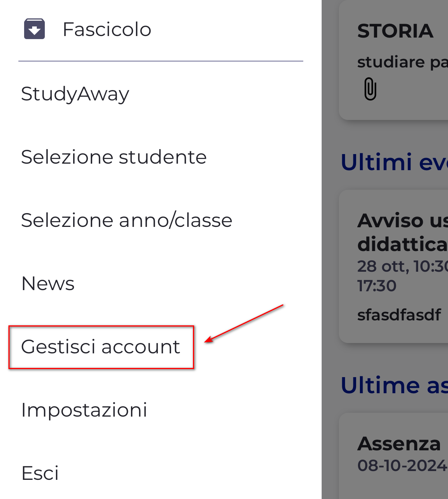Go to the News section
Viewport: 448px width, 499px height.
[48, 283]
